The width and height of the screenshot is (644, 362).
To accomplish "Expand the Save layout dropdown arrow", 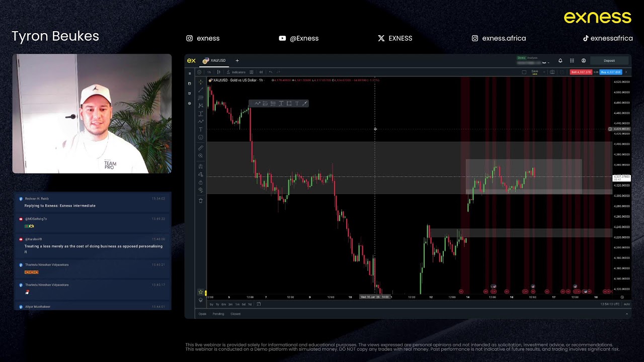I will point(544,72).
